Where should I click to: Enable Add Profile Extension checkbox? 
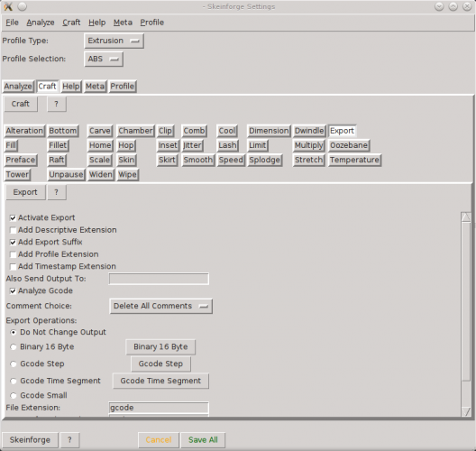[13, 254]
